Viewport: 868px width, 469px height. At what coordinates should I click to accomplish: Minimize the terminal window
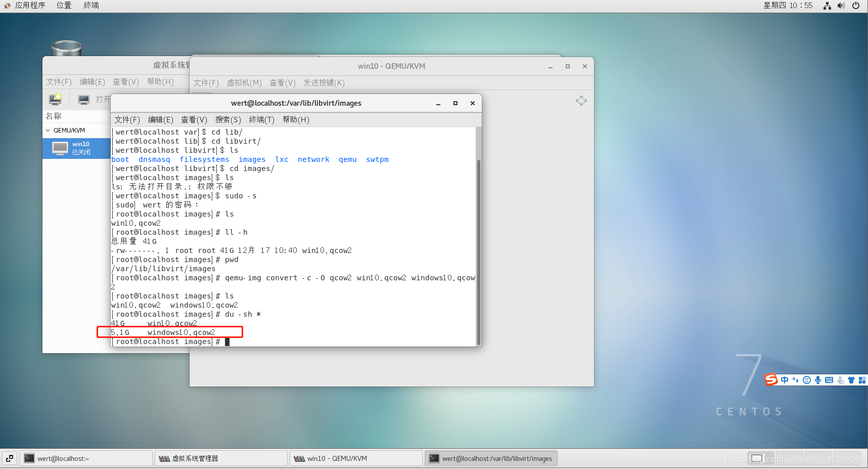coord(438,103)
